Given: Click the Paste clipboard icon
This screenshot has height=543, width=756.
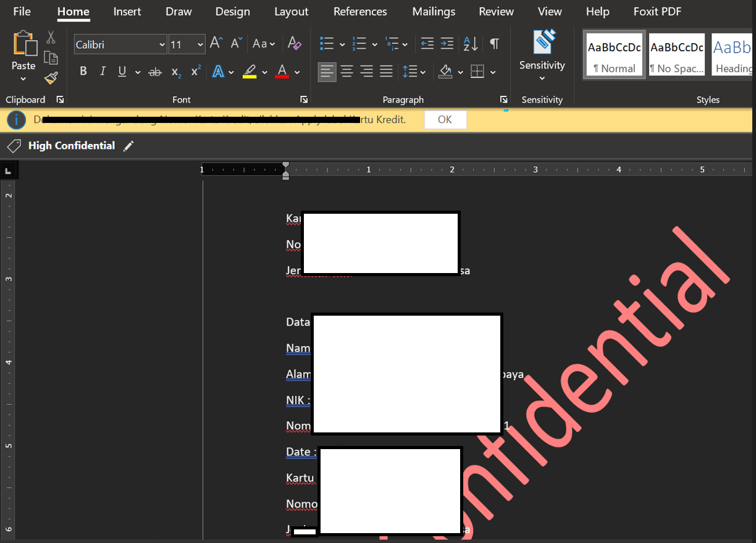Looking at the screenshot, I should [24, 43].
